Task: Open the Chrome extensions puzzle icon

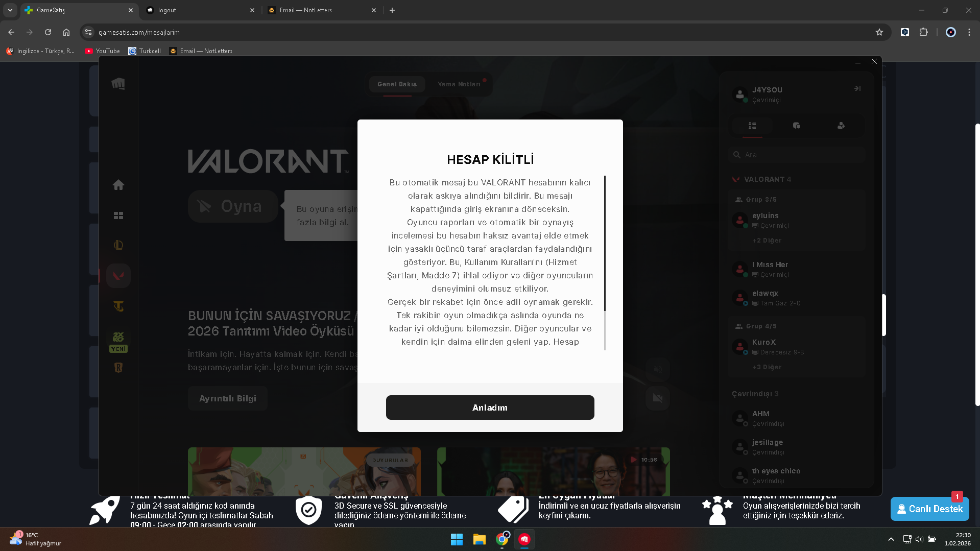Action: click(924, 32)
